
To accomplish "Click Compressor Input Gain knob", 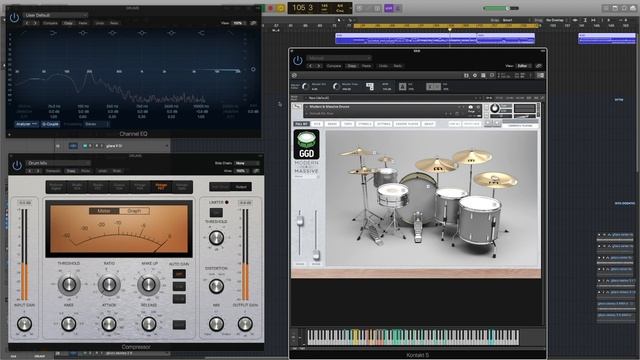I will [x=24, y=324].
